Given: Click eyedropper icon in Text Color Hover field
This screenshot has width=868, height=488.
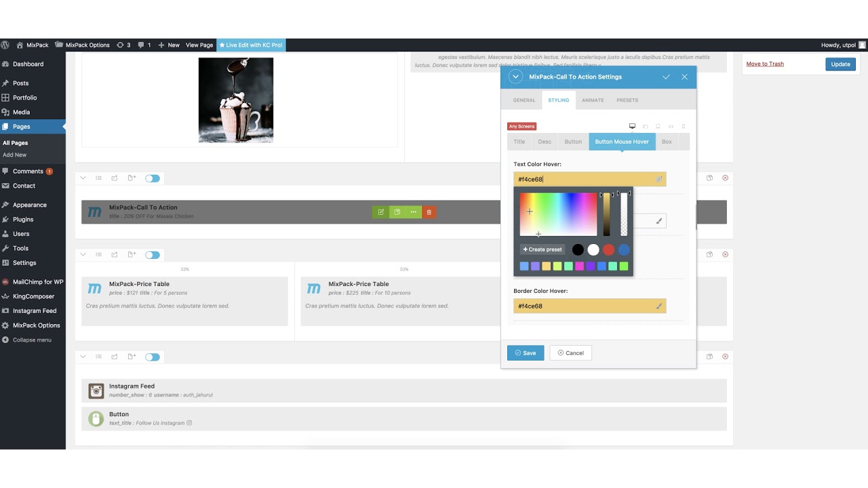Looking at the screenshot, I should (658, 180).
